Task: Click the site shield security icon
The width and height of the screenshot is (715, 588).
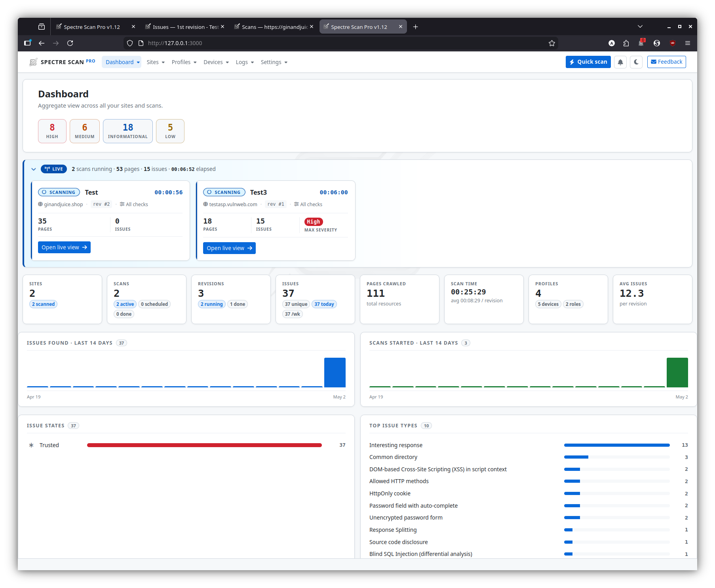Action: point(130,43)
